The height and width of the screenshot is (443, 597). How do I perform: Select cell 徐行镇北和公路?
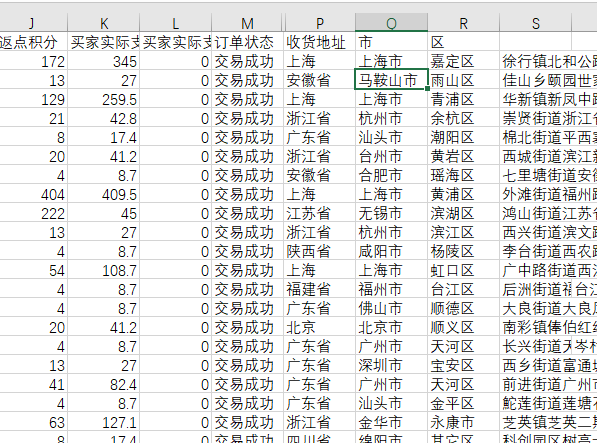pyautogui.click(x=548, y=61)
